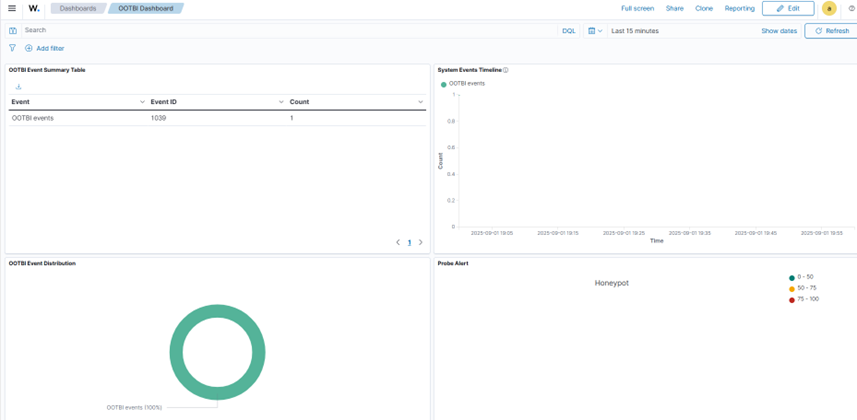857x420 pixels.
Task: Open the calendar quick time range dropdown
Action: 595,31
